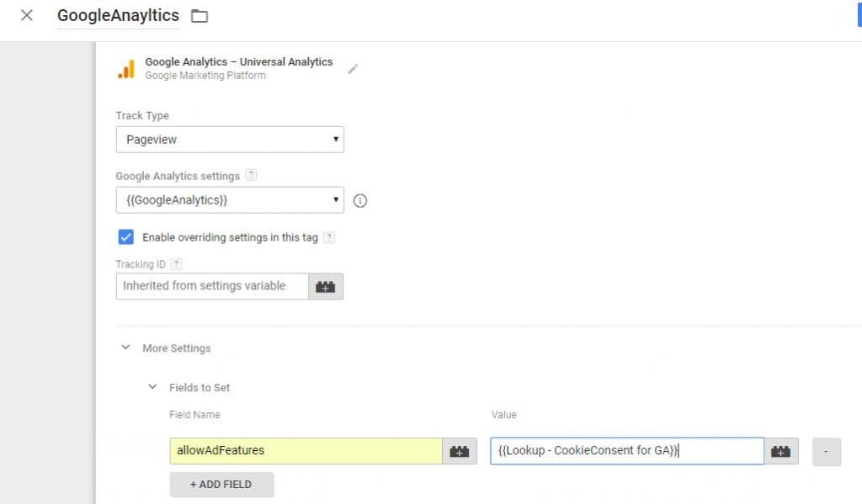Screen dimensions: 862x504
Task: Click the blue button at top right edge
Action: pos(859,14)
